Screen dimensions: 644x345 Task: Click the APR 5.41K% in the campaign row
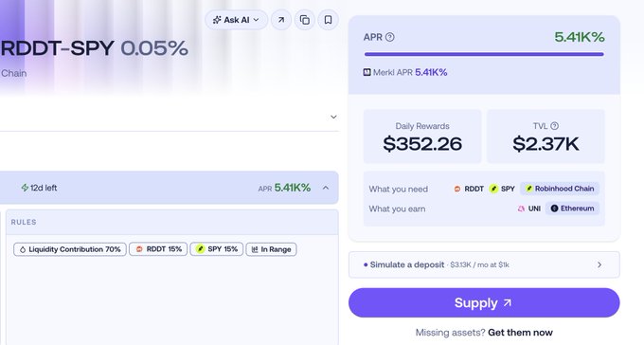coord(284,188)
